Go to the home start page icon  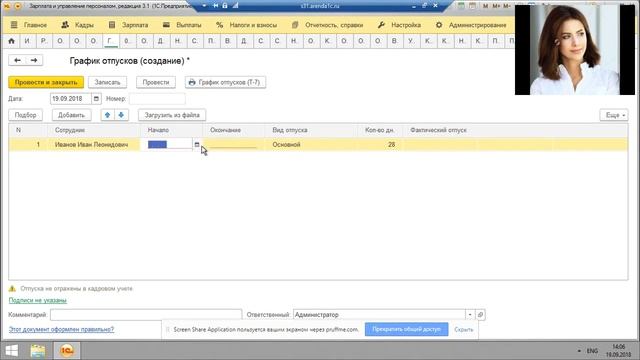pos(11,41)
